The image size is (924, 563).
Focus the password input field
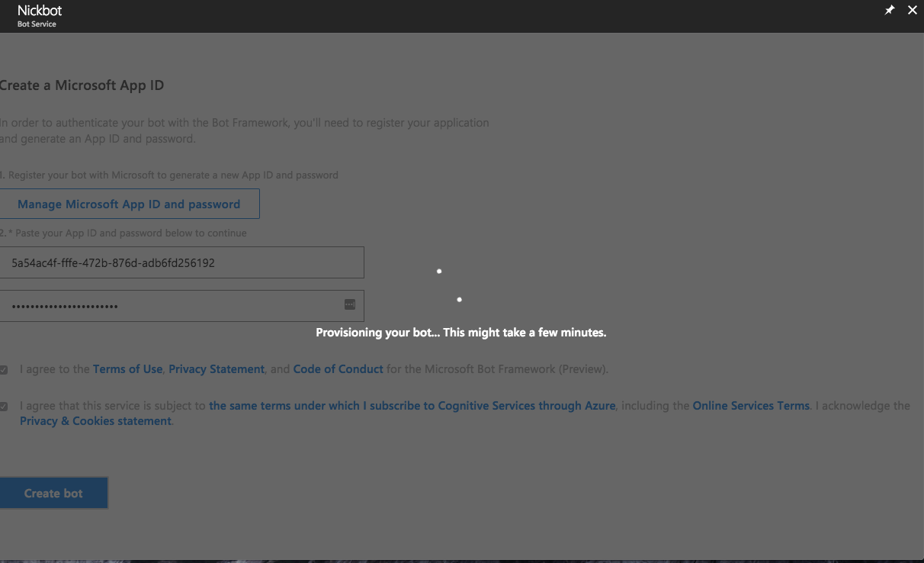(181, 305)
